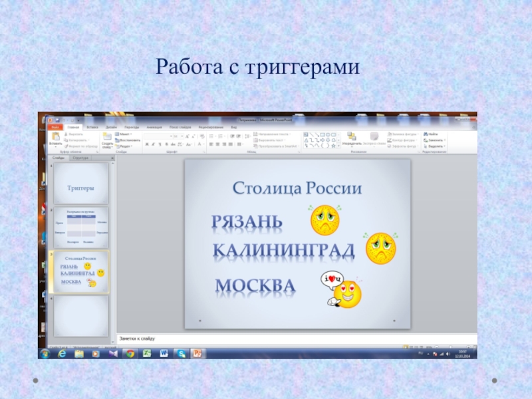Select the Триггеры slide thumbnail
The image size is (532, 399).
(80, 184)
